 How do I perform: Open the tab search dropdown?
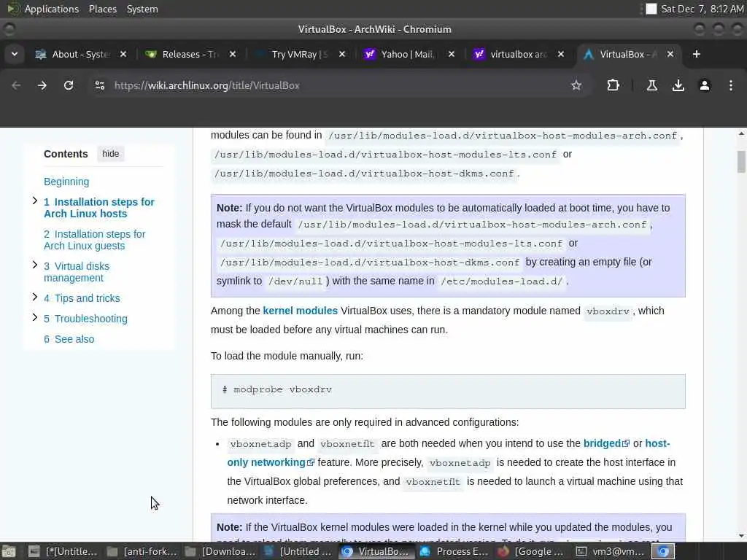point(15,54)
